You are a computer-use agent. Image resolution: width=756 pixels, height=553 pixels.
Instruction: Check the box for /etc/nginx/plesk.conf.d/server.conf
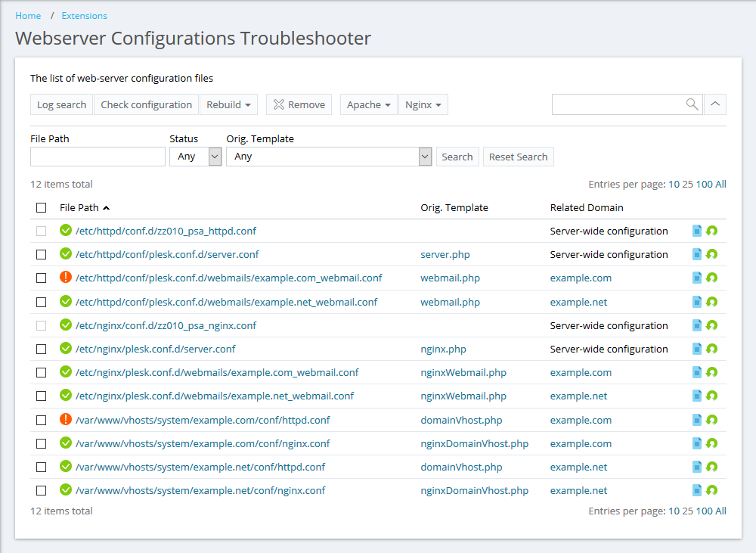(42, 350)
